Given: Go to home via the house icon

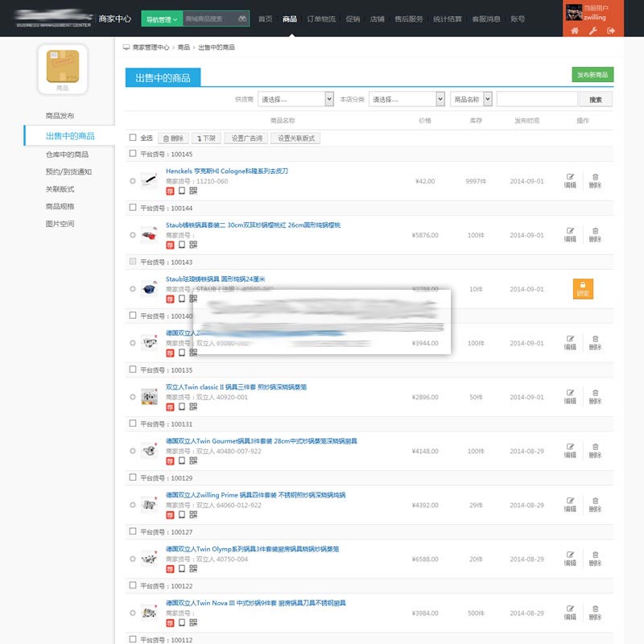Looking at the screenshot, I should pyautogui.click(x=575, y=31).
